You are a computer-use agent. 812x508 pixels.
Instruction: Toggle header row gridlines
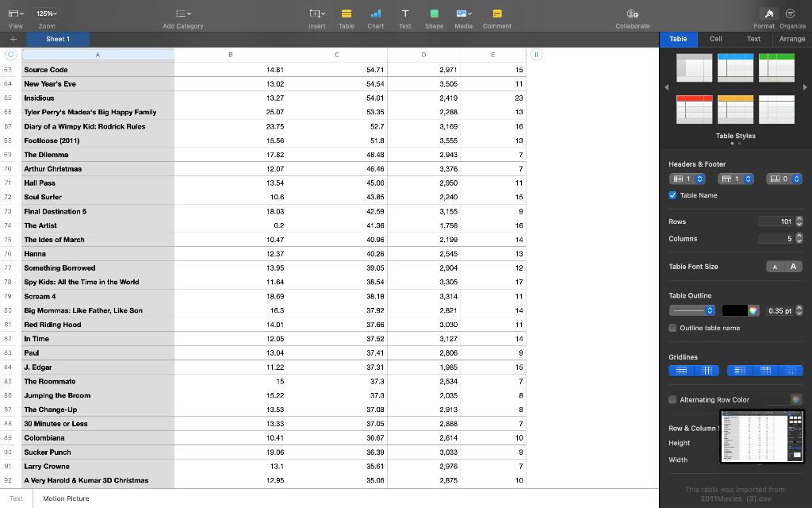click(x=765, y=371)
